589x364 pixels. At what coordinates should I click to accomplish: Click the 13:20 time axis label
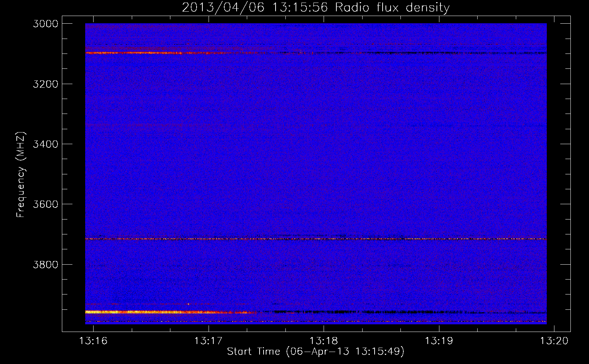pos(554,341)
